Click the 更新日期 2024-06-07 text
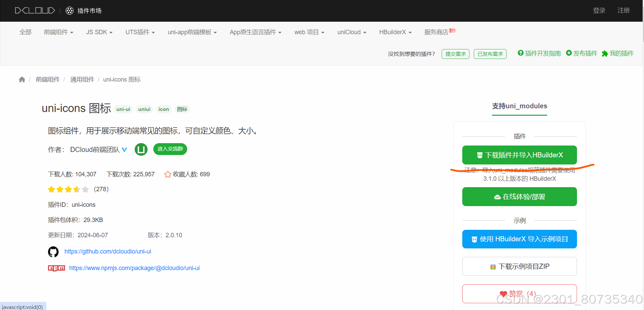Viewport: 644px width, 310px height. pos(78,235)
